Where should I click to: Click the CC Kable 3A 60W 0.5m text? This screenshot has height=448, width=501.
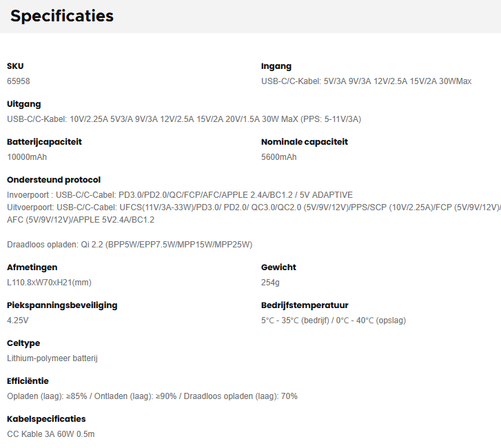(51, 434)
